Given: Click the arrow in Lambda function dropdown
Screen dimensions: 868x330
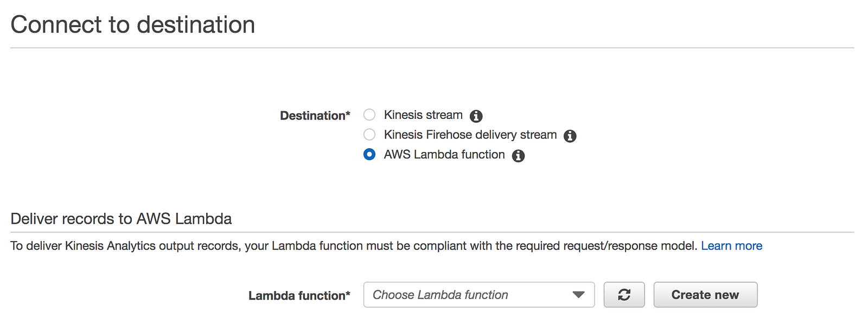Looking at the screenshot, I should pyautogui.click(x=578, y=295).
